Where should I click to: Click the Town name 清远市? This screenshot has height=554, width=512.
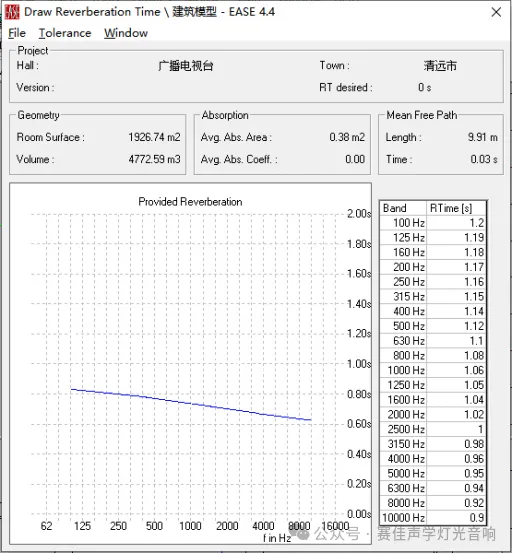pos(440,66)
